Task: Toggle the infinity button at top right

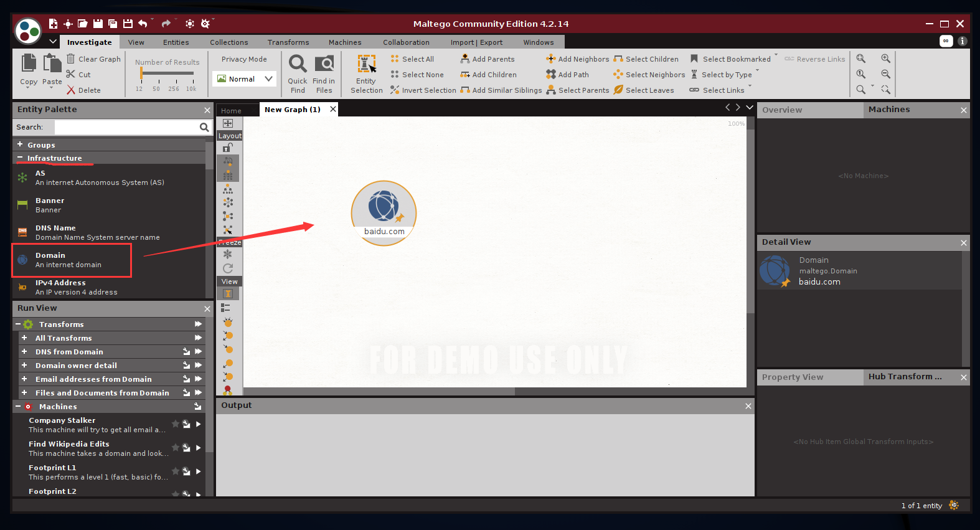Action: 946,41
